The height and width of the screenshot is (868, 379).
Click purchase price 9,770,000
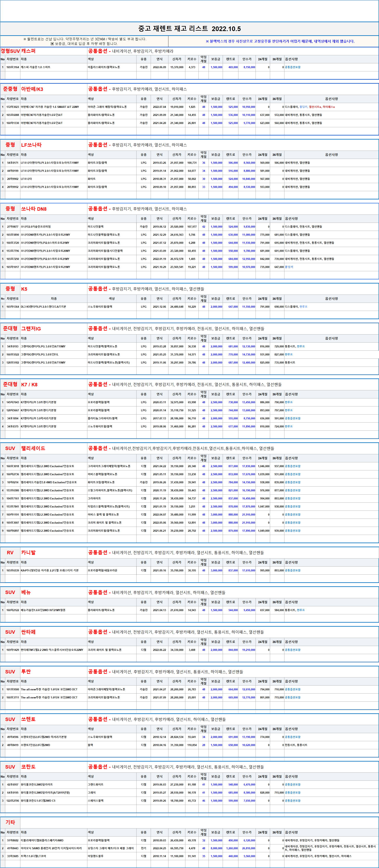[x=249, y=123]
